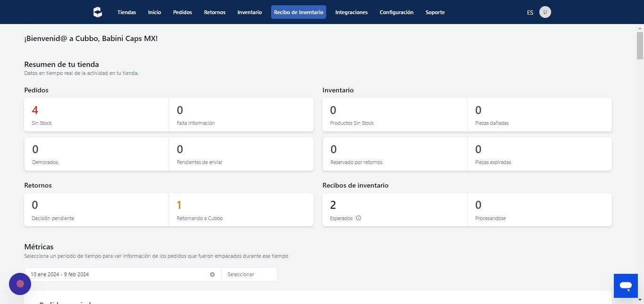
Task: Select Inventario in the top navigation
Action: tap(249, 12)
